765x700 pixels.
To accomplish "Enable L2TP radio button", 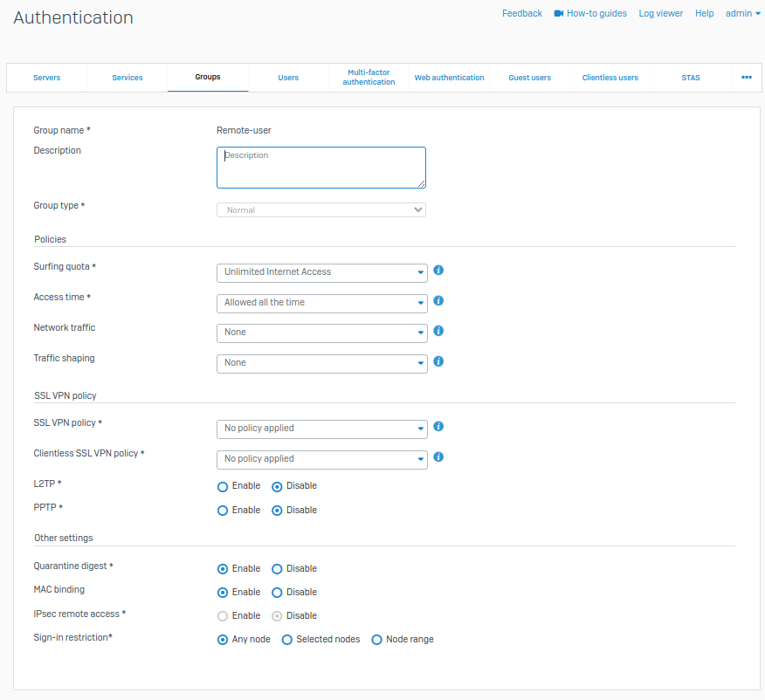I will point(223,486).
